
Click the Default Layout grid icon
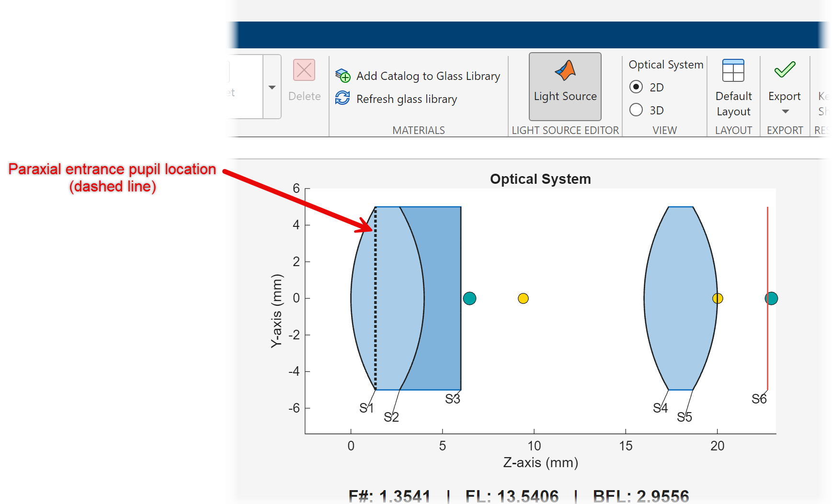733,70
